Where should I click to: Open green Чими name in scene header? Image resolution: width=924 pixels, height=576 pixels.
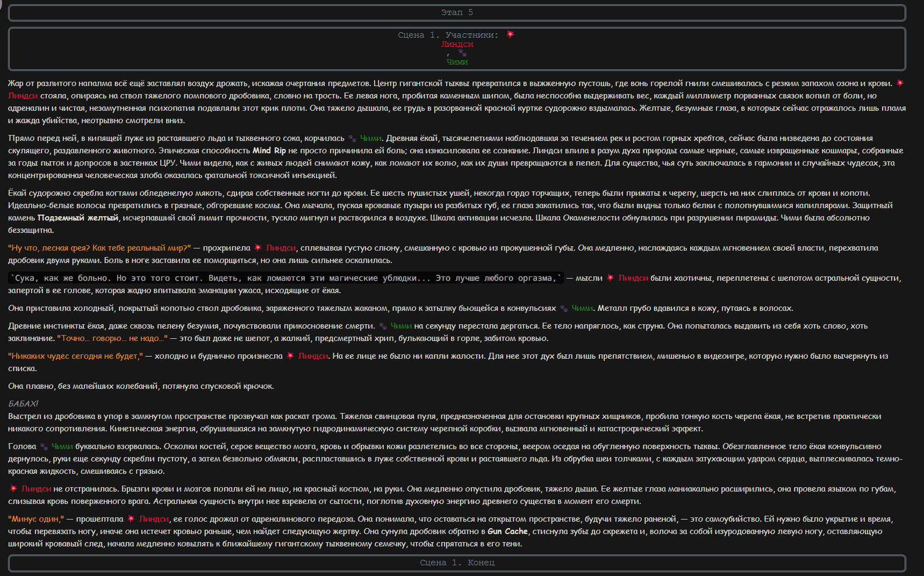coord(457,62)
